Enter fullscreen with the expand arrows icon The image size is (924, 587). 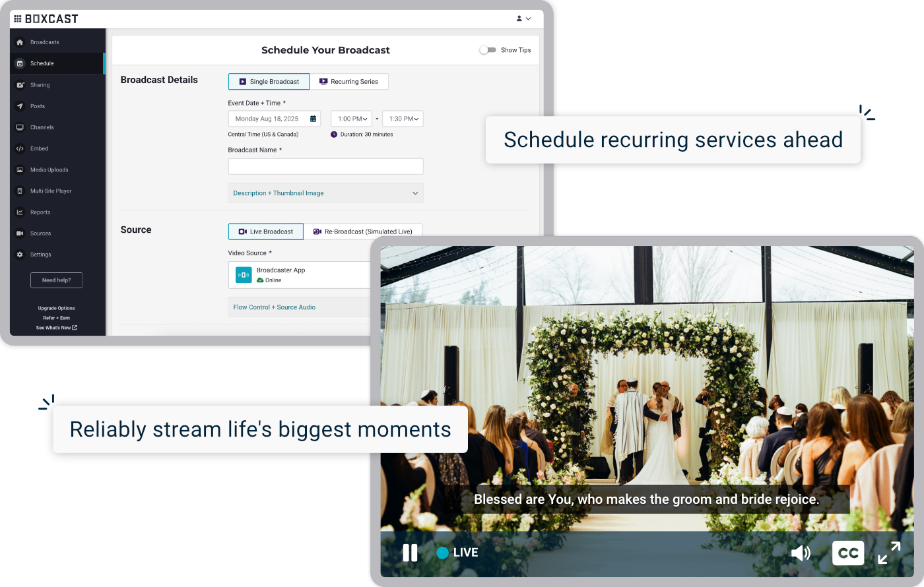pyautogui.click(x=889, y=553)
